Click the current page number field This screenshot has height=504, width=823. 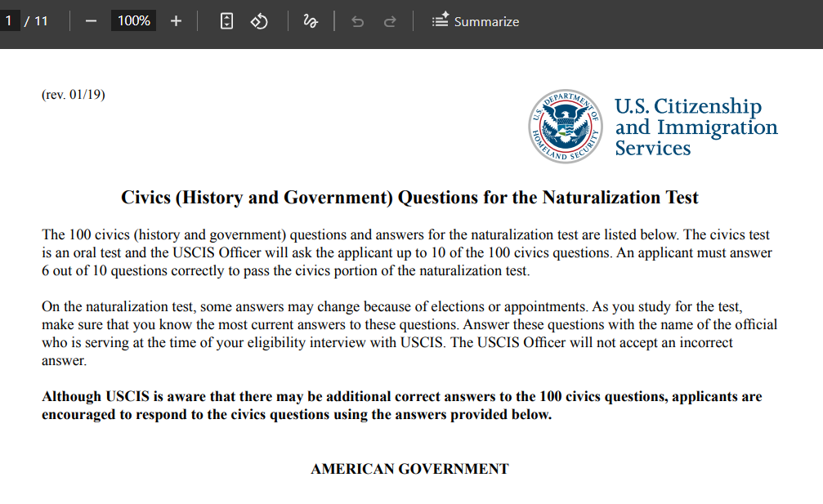tap(10, 21)
